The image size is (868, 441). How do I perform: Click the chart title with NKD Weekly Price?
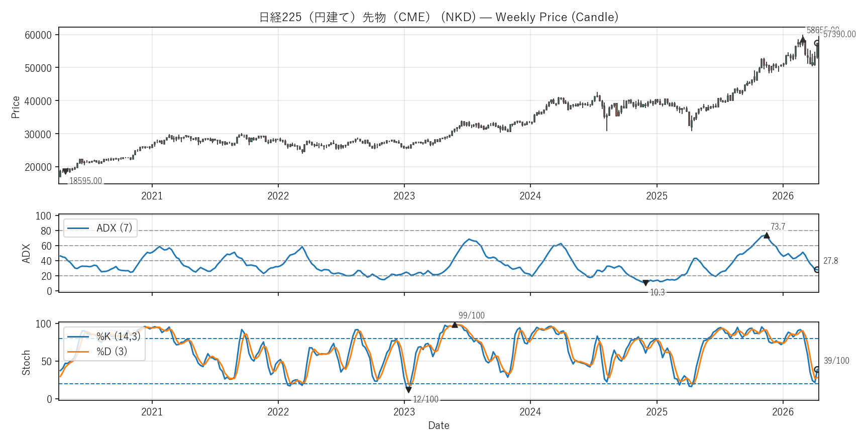coord(439,17)
